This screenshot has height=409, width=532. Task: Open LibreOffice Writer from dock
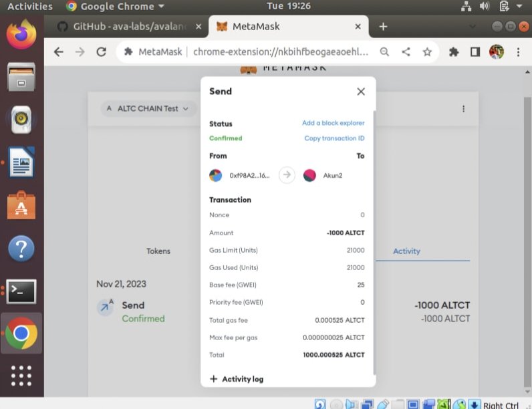coord(21,162)
